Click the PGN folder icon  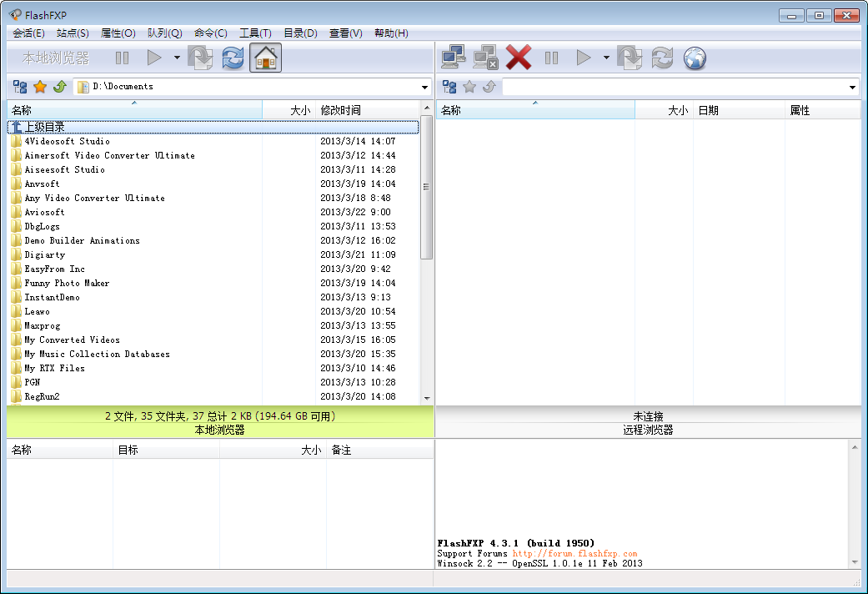[x=16, y=382]
